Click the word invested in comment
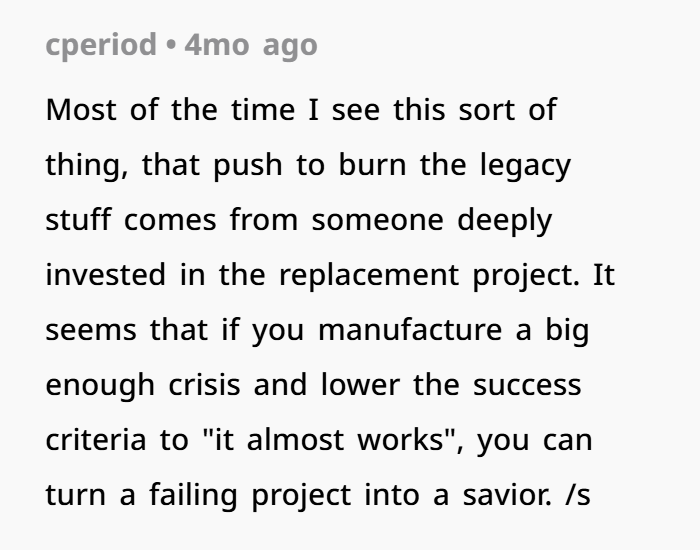The image size is (700, 550). [x=106, y=275]
